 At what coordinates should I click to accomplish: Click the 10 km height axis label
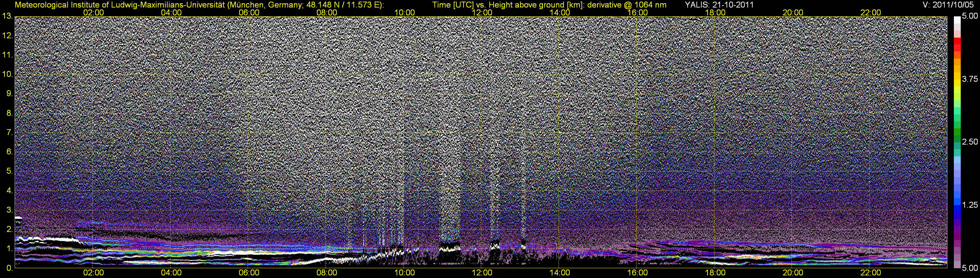[x=8, y=74]
